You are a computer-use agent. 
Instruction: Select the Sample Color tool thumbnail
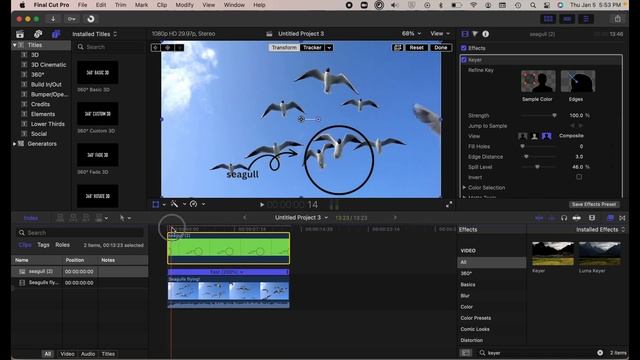pos(538,81)
